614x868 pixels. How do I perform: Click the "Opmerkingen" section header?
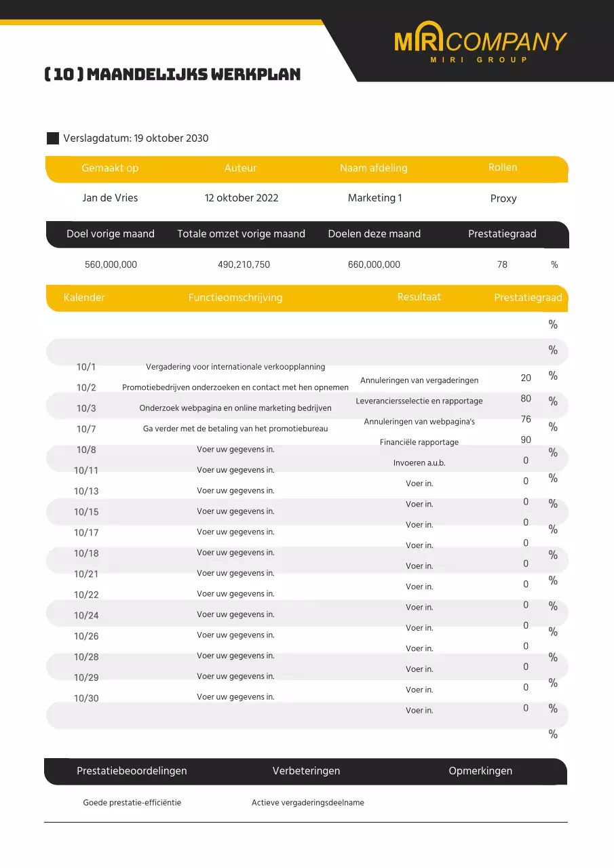pyautogui.click(x=480, y=771)
